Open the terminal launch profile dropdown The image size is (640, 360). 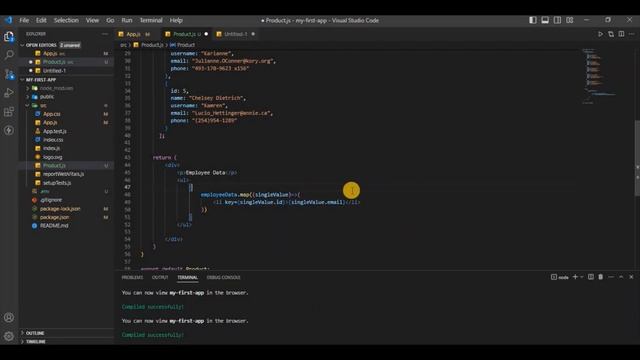[x=582, y=277]
